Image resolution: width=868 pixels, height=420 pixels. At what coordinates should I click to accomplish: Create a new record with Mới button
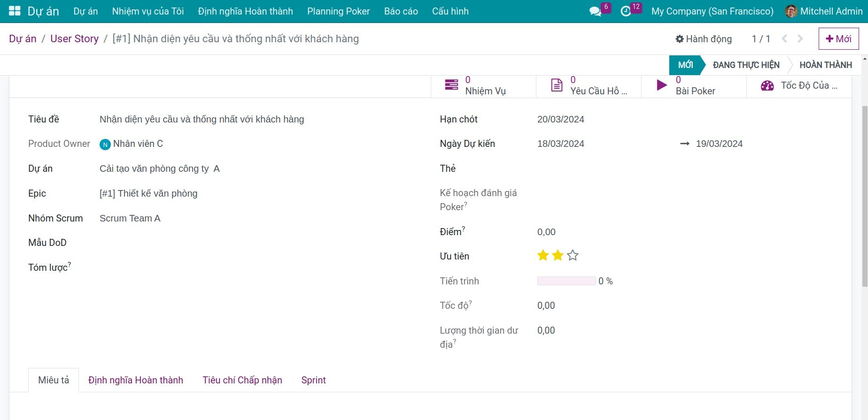point(838,39)
